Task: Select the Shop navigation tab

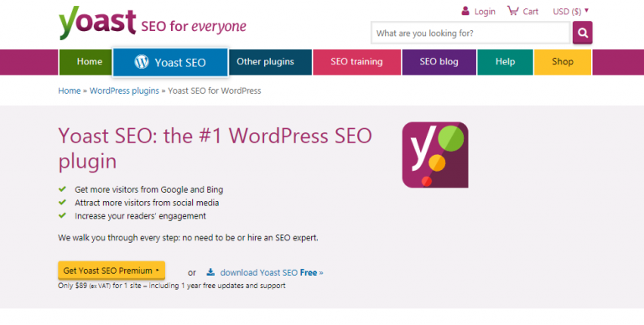Action: 563,62
